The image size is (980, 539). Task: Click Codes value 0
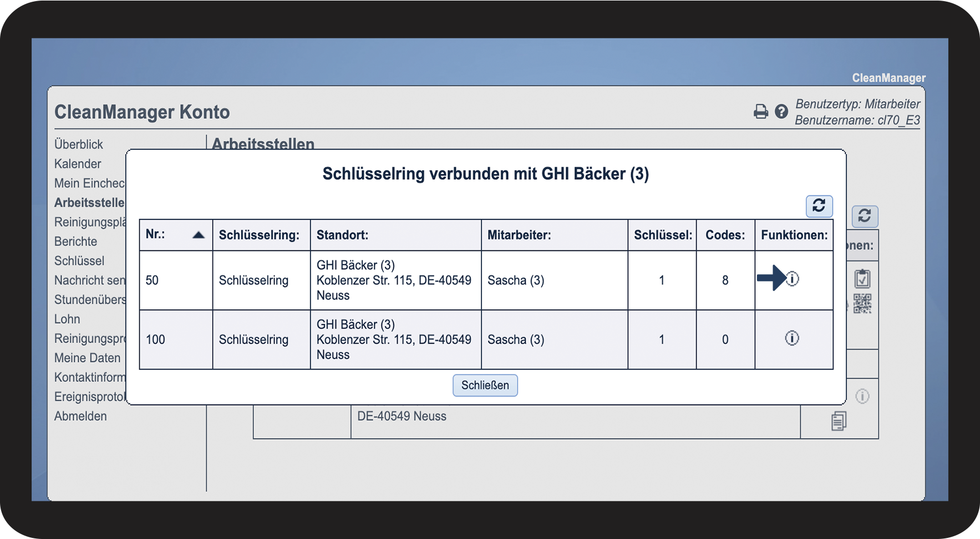pyautogui.click(x=725, y=340)
